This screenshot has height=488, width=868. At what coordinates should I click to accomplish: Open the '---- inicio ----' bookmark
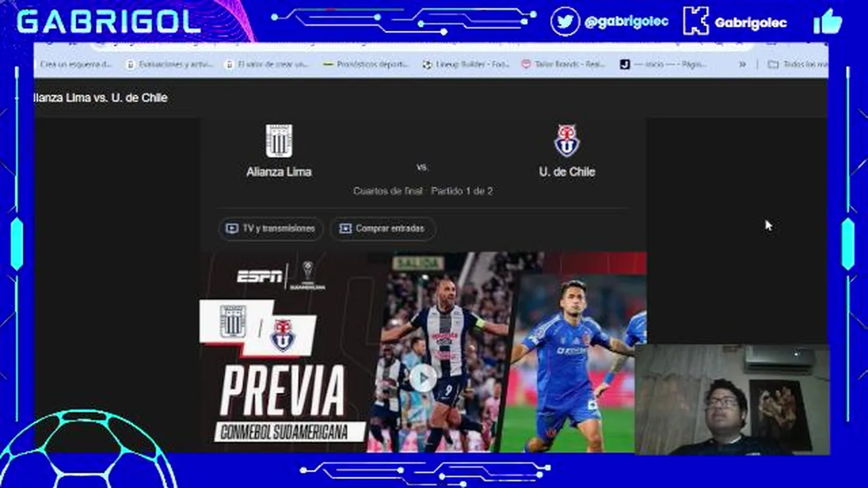coord(664,64)
